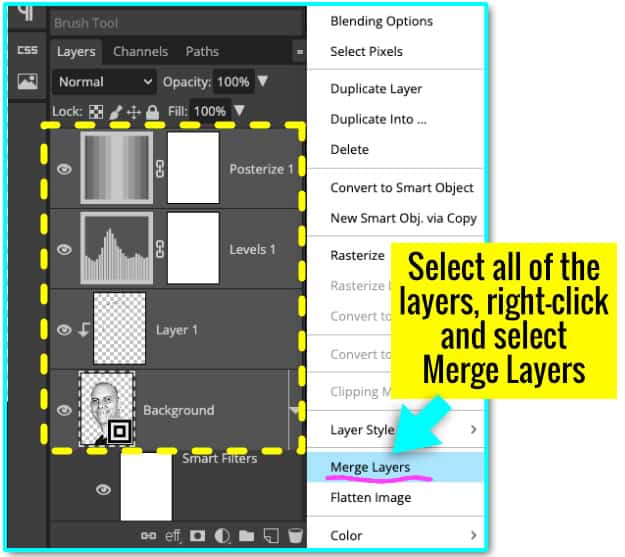Create a new folder icon
The width and height of the screenshot is (625, 557).
246,536
